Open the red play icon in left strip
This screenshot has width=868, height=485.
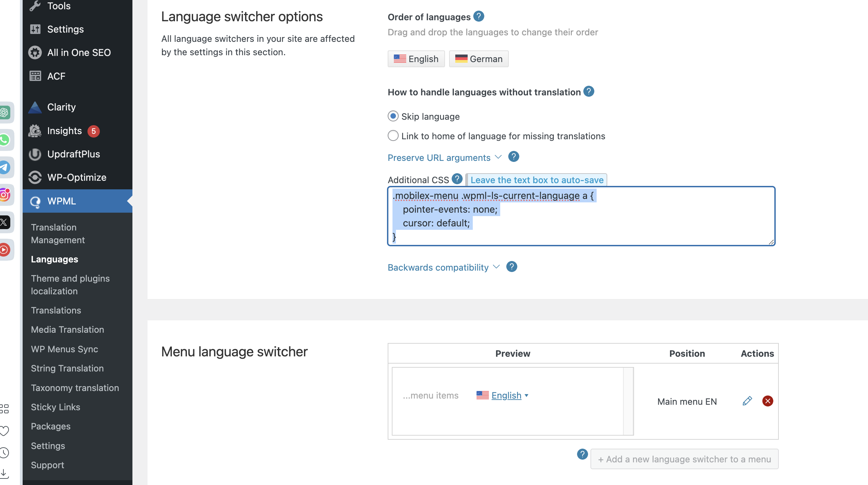coord(5,250)
